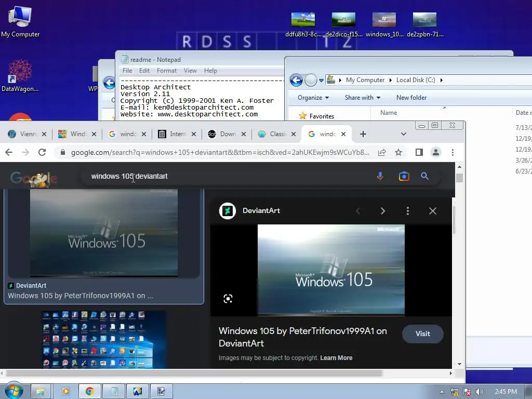Go back in Chrome
The width and height of the screenshot is (532, 399).
click(x=9, y=152)
